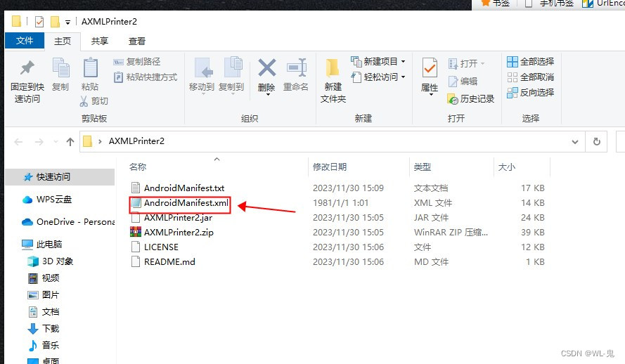Click Select all (全部选择)
The height and width of the screenshot is (364, 625).
[531, 61]
